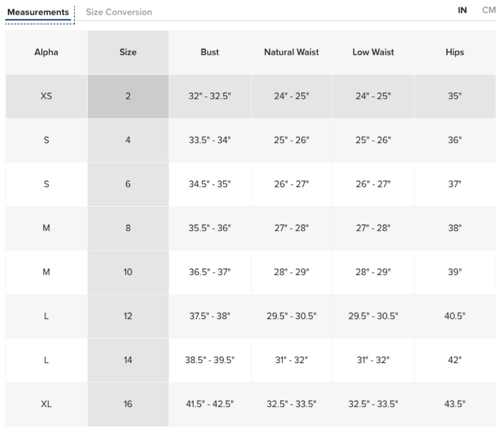Click the Size column header
The image size is (504, 434).
click(128, 52)
